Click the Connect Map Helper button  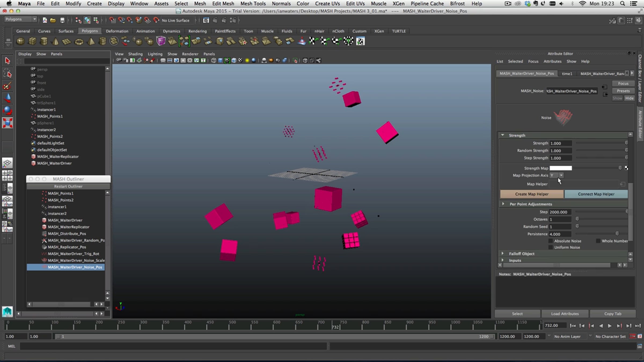pos(596,194)
